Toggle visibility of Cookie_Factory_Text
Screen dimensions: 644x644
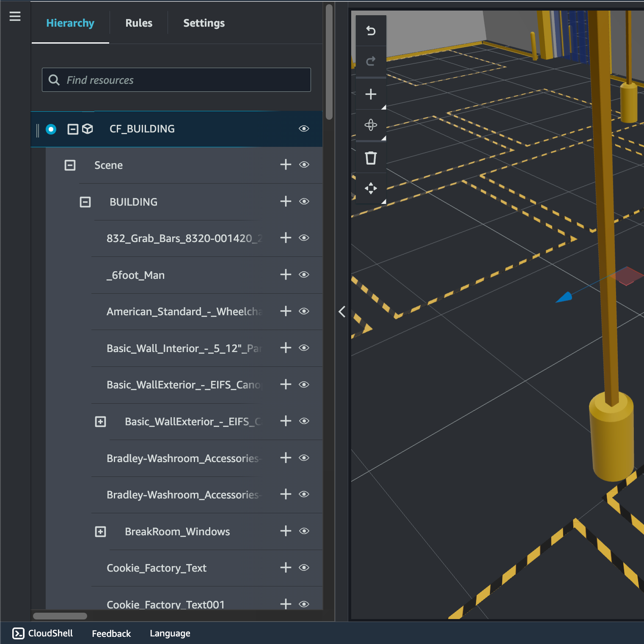[x=304, y=568]
